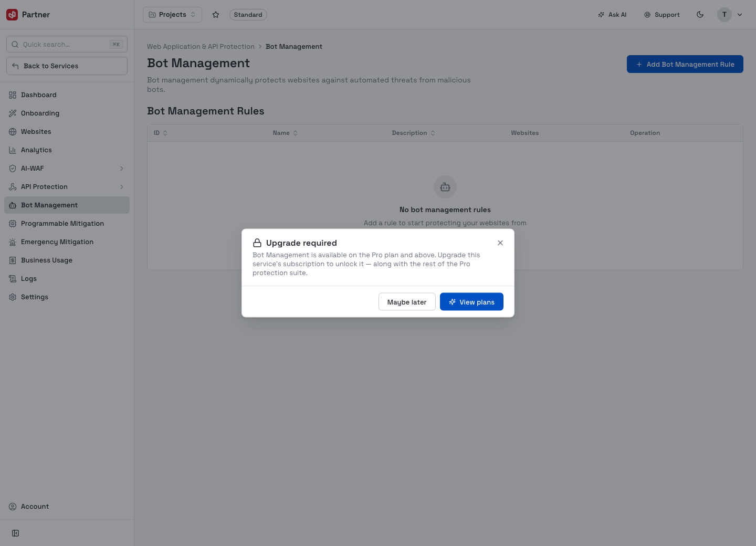The width and height of the screenshot is (756, 546).
Task: Click the Emergency Mitigation siren icon
Action: pyautogui.click(x=13, y=242)
